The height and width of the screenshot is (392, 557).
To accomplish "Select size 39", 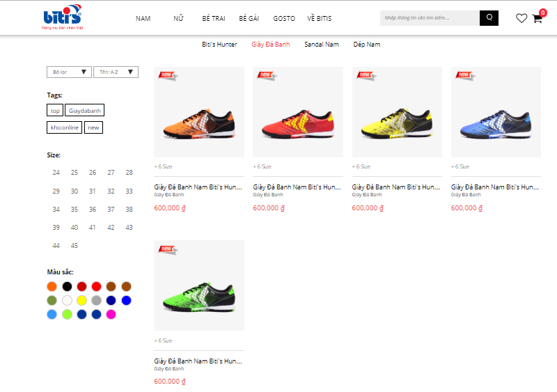I will [x=56, y=228].
